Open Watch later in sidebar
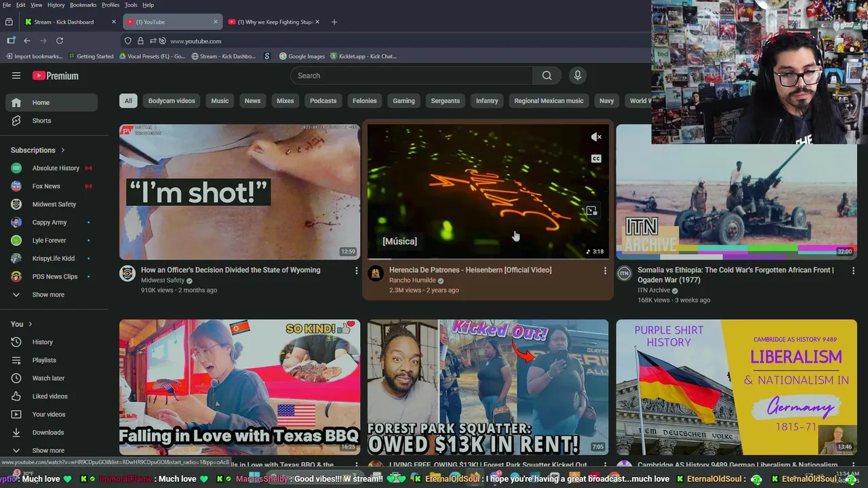Image resolution: width=868 pixels, height=488 pixels. click(x=52, y=378)
